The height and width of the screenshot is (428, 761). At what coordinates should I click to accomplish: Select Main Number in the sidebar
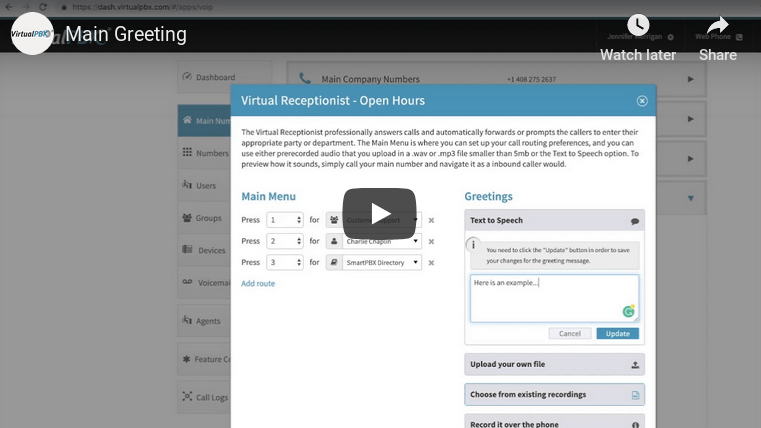coord(204,120)
